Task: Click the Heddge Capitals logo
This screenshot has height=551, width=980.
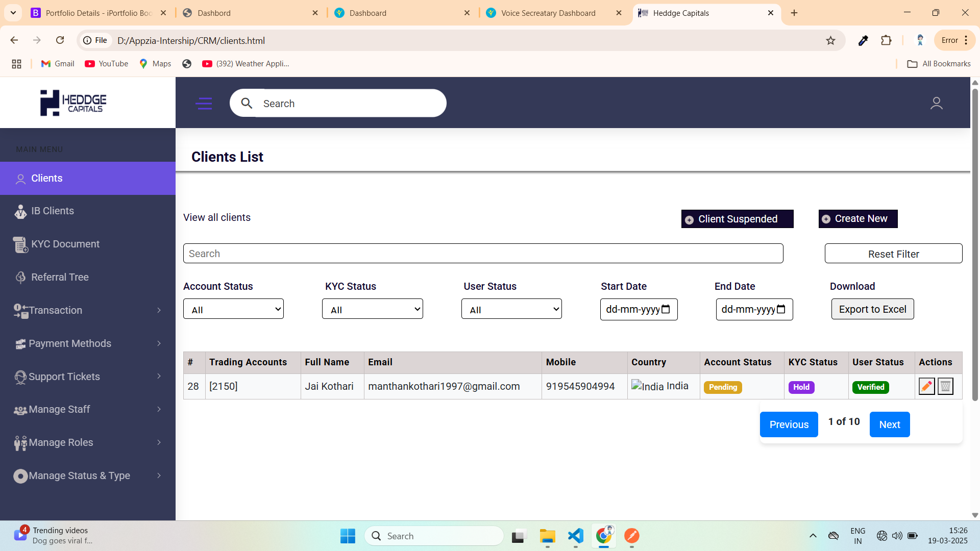Action: (x=73, y=103)
